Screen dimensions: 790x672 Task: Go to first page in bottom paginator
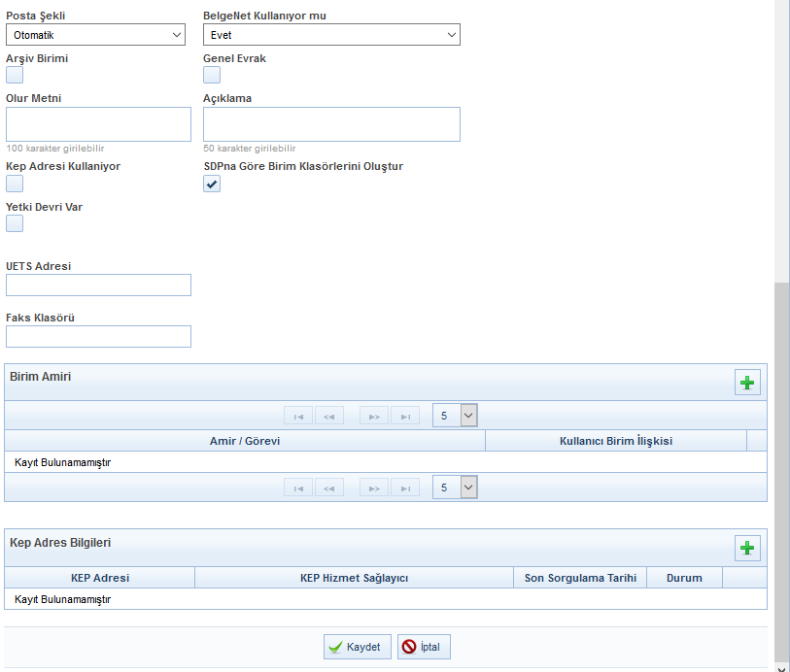pos(298,487)
